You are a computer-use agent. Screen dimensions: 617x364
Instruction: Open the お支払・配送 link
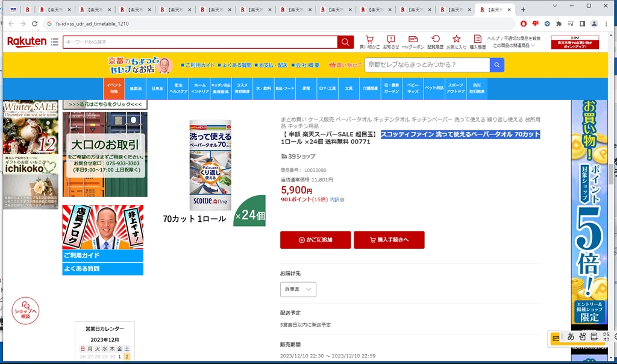click(x=271, y=65)
